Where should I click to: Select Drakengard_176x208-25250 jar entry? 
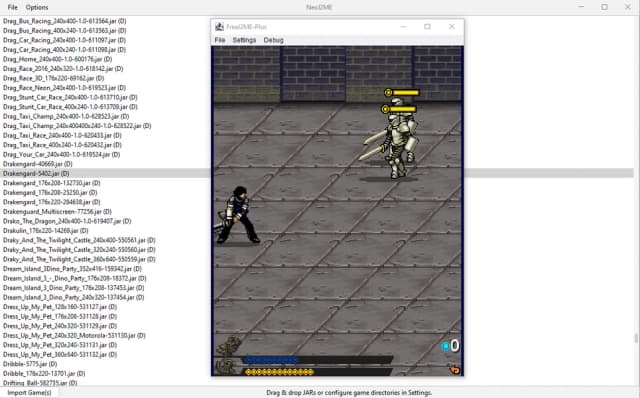tap(50, 192)
